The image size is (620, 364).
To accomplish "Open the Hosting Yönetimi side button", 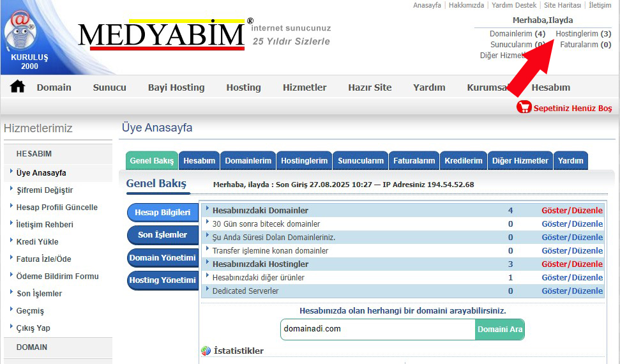I will (x=162, y=280).
